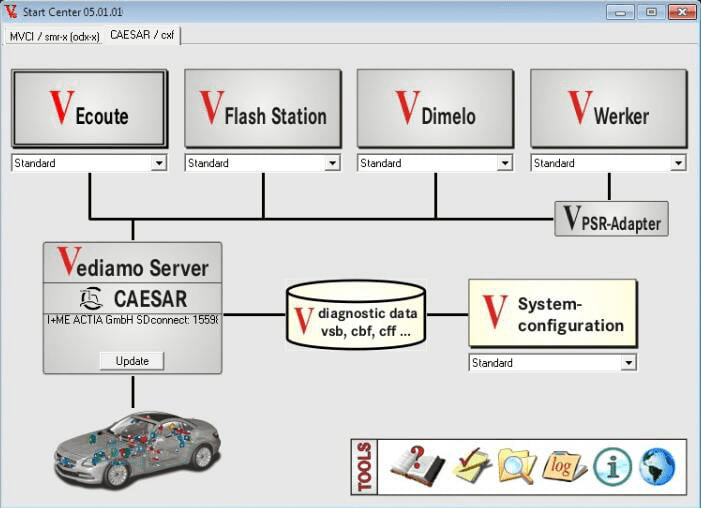Launch the Ecoute application

click(x=89, y=109)
